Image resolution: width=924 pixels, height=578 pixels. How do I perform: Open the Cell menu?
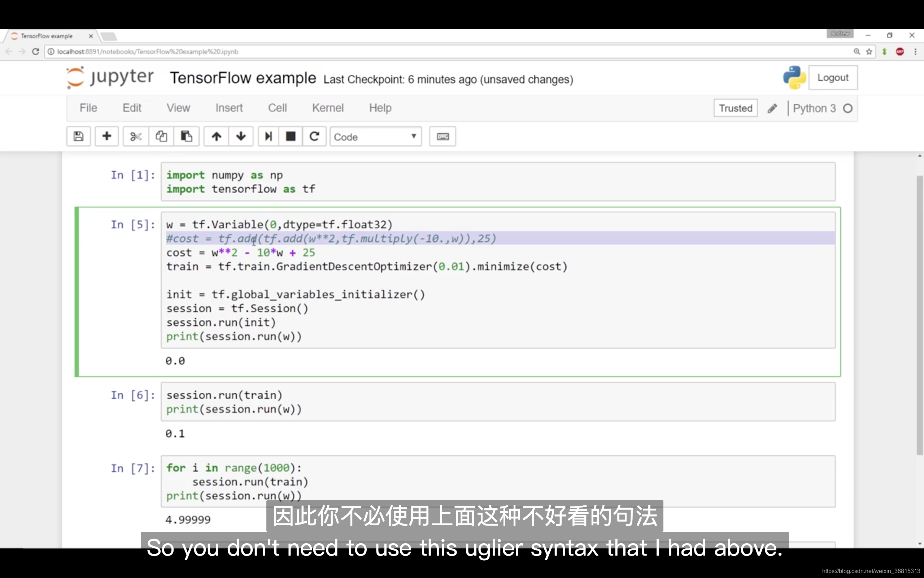tap(277, 108)
